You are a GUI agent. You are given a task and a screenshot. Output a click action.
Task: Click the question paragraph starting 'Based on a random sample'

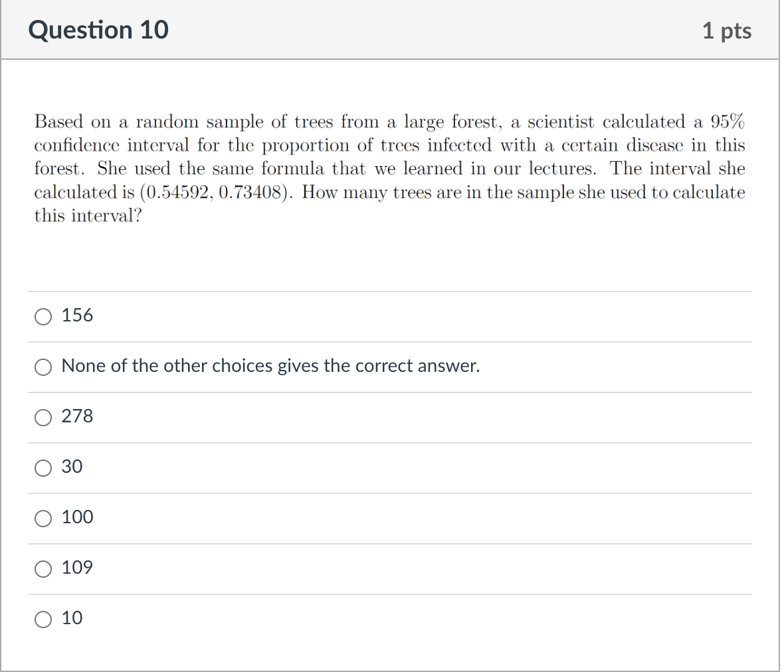[389, 169]
